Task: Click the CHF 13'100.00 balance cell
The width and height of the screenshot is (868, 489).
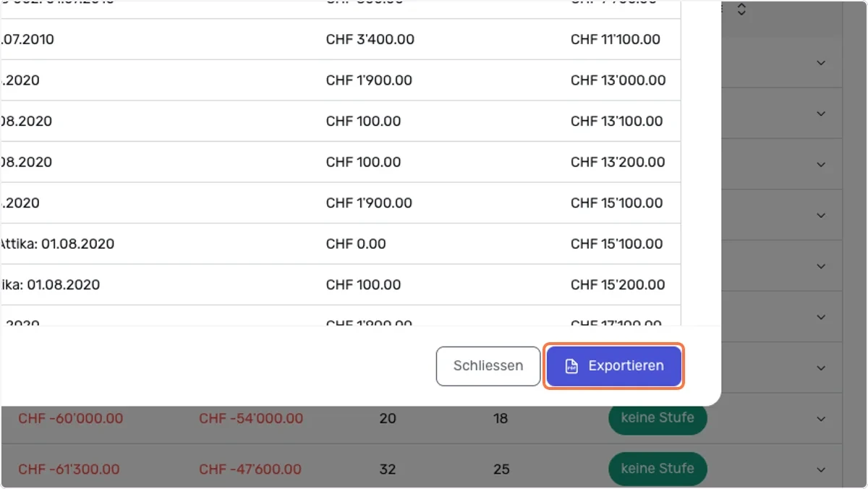Action: [x=617, y=121]
